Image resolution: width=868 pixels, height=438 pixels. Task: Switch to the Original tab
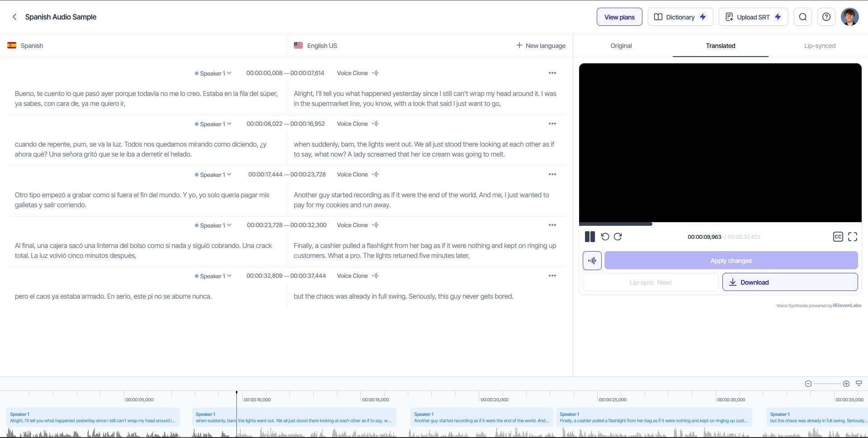pos(621,46)
